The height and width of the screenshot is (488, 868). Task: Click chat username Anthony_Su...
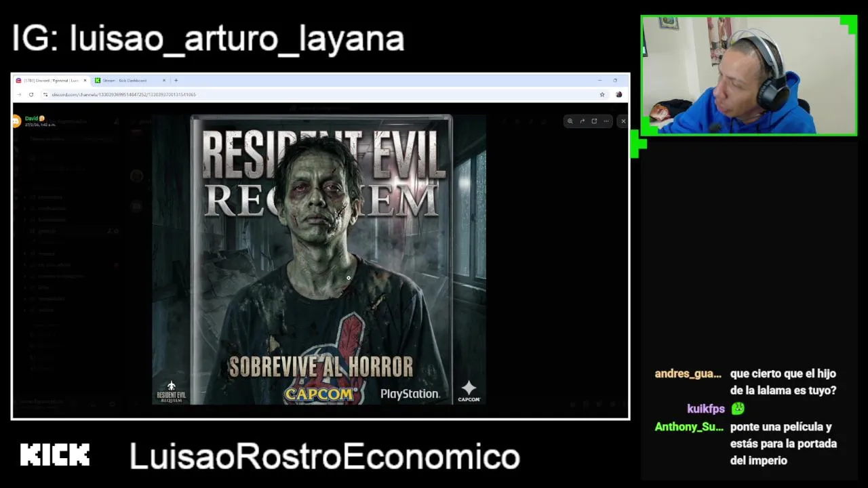[689, 426]
